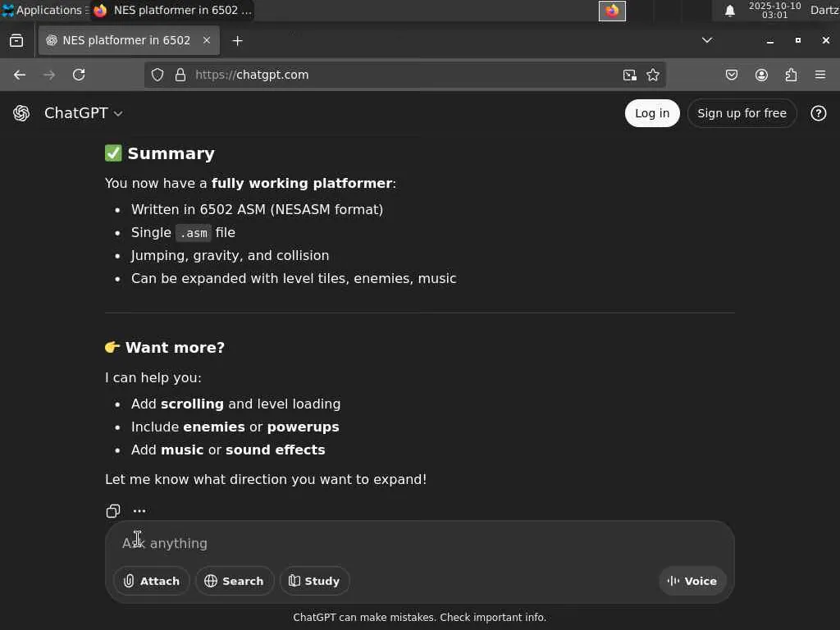Screen dimensions: 840x630
Task: Open the extensions puzzle icon
Action: [x=792, y=75]
